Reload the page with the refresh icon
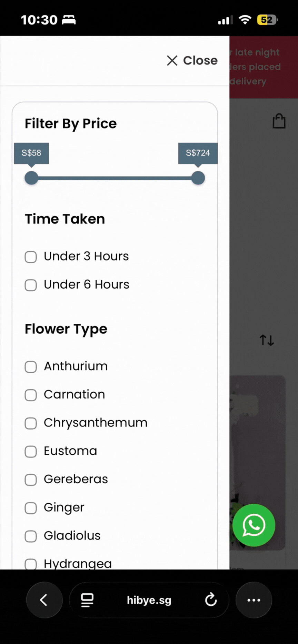The width and height of the screenshot is (298, 644). [211, 600]
